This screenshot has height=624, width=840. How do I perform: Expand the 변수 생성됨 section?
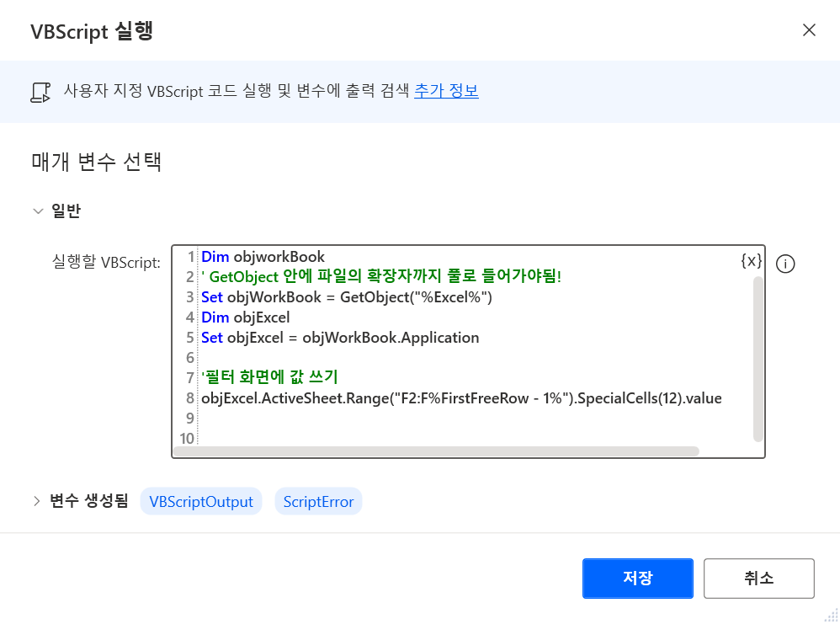tap(36, 501)
